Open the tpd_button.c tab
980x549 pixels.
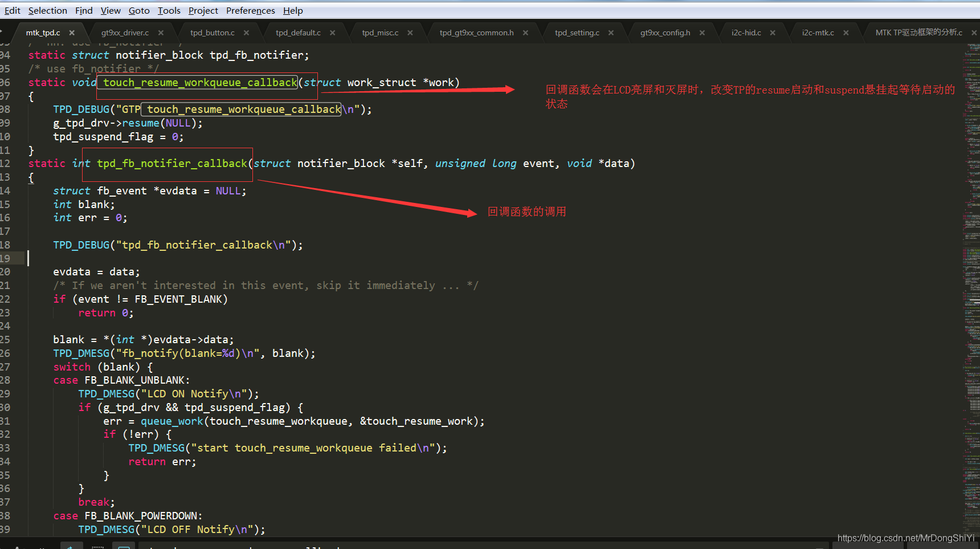click(x=212, y=33)
